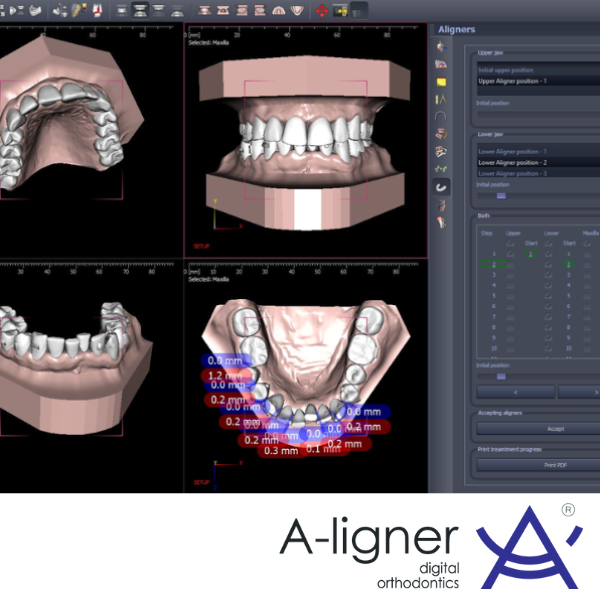The width and height of the screenshot is (600, 600).
Task: Select 'Initial upper position' list entry
Action: [x=538, y=70]
